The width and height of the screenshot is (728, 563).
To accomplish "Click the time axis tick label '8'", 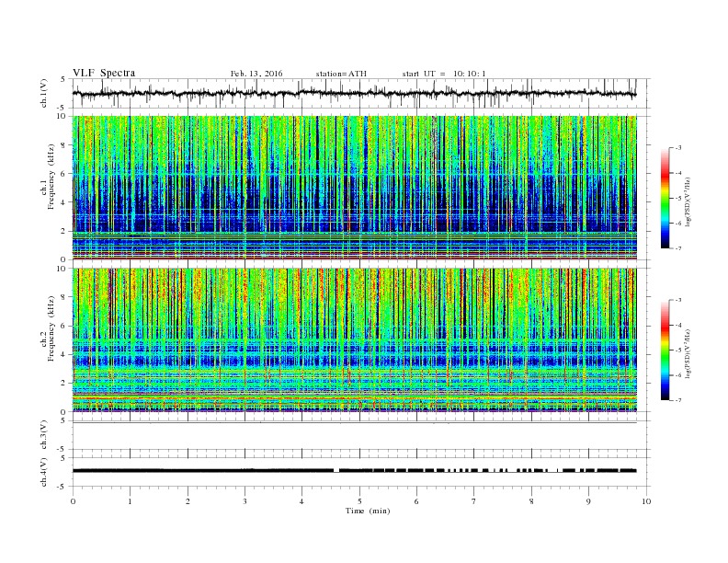I will point(531,501).
